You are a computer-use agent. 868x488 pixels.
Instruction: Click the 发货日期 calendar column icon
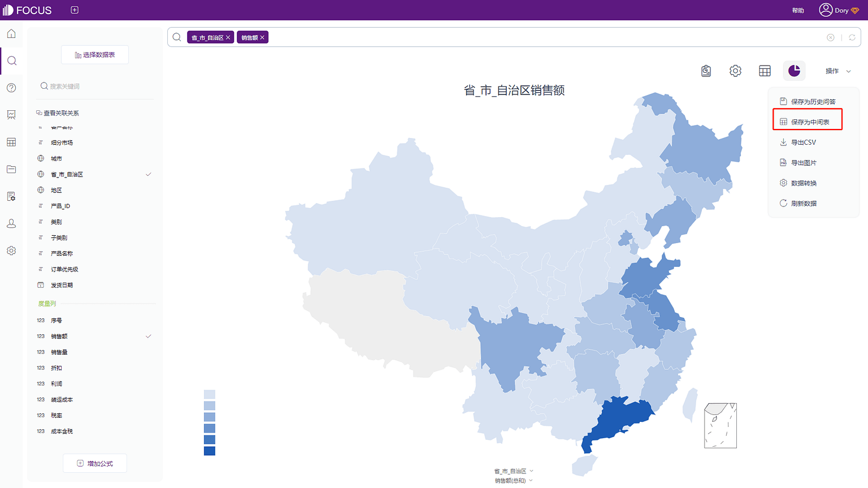pyautogui.click(x=41, y=285)
